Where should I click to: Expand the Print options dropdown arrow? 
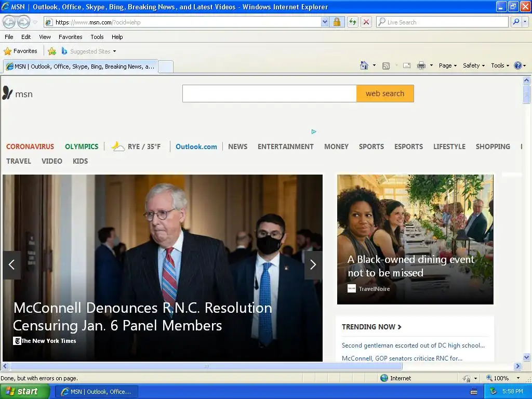click(432, 65)
